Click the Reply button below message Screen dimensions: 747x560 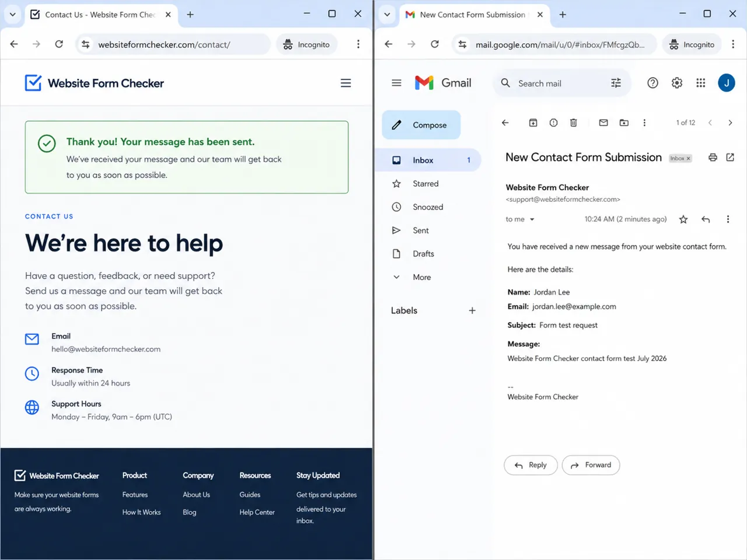530,465
